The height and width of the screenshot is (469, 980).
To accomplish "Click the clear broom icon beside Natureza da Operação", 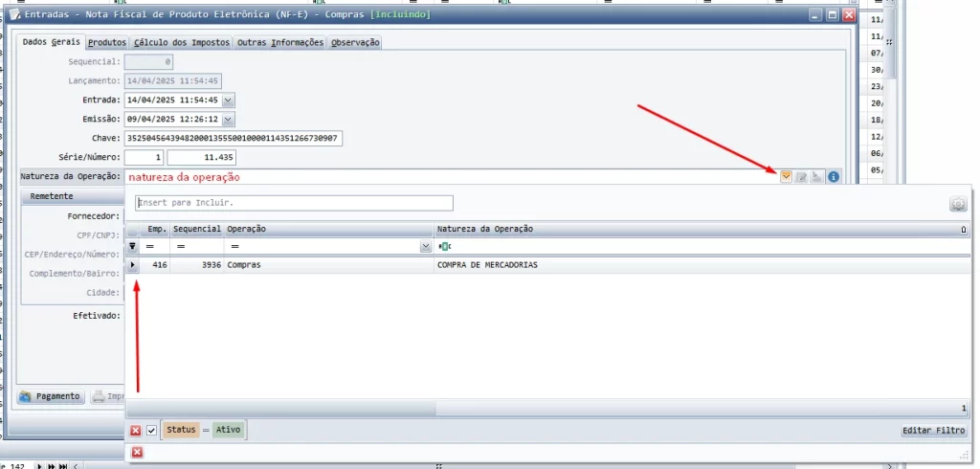I will pyautogui.click(x=817, y=177).
